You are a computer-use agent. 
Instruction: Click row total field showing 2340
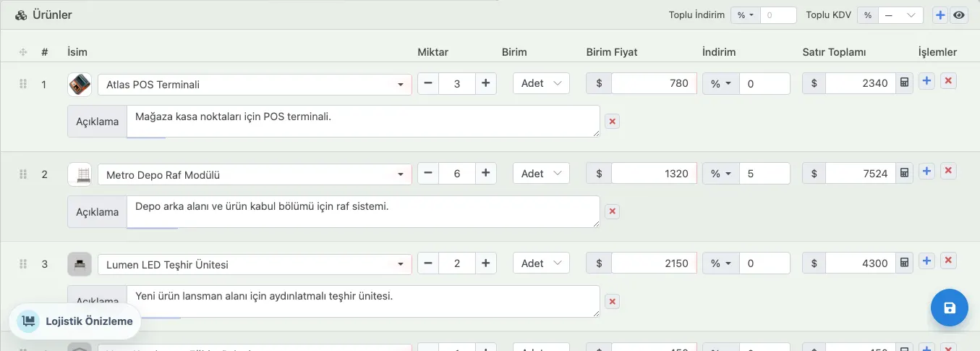860,83
